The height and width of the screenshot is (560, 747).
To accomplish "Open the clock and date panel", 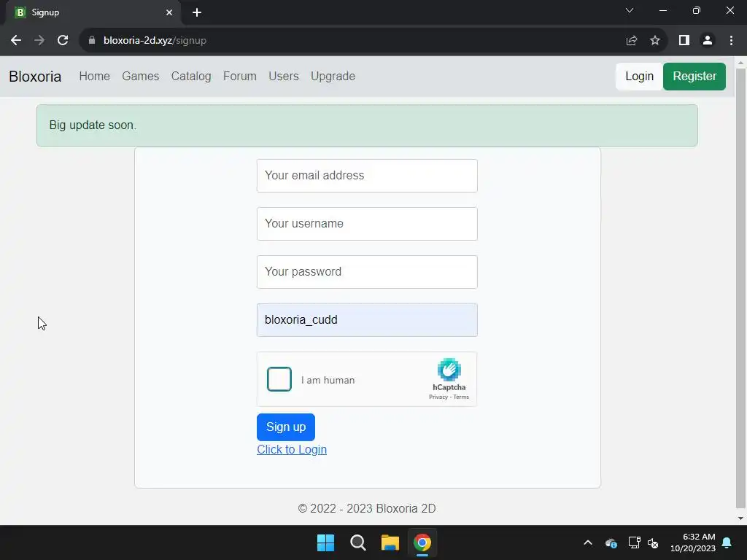I will tap(693, 542).
